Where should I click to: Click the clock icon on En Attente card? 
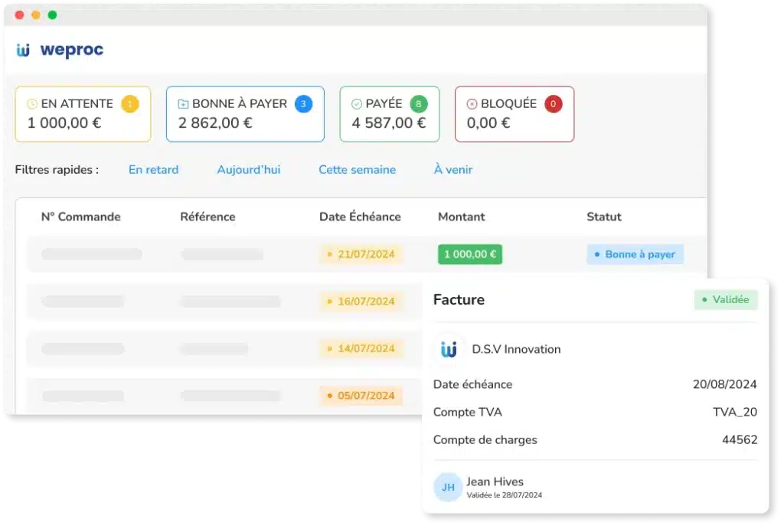[x=31, y=104]
